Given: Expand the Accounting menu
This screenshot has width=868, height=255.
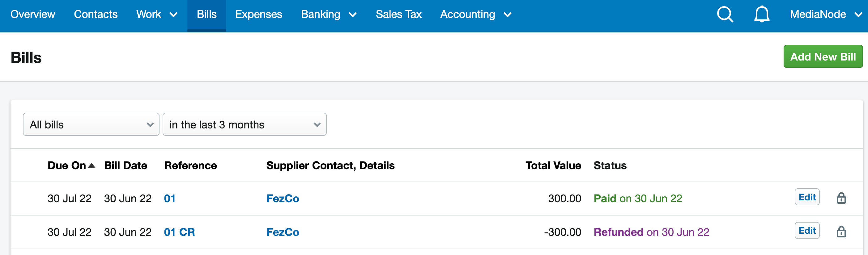Looking at the screenshot, I should click(x=475, y=15).
